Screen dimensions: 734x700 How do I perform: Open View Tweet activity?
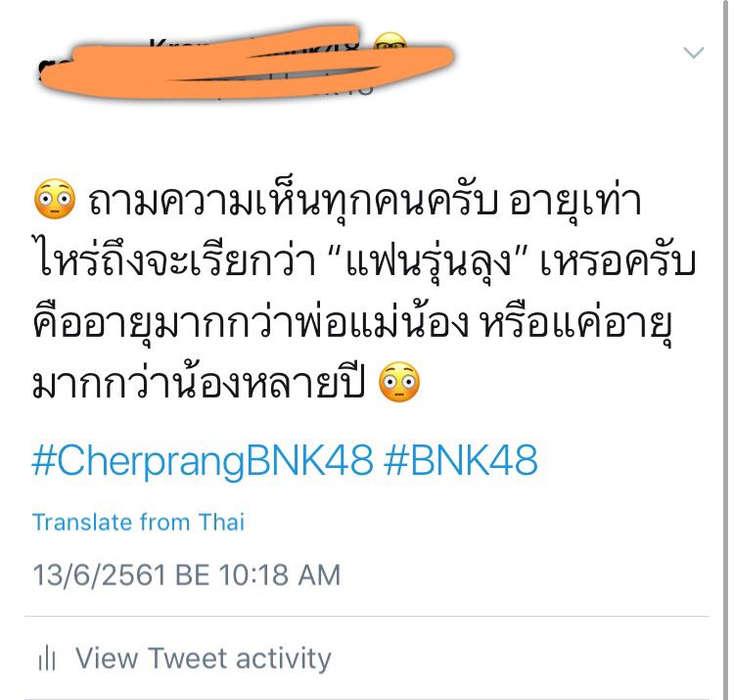point(204,658)
